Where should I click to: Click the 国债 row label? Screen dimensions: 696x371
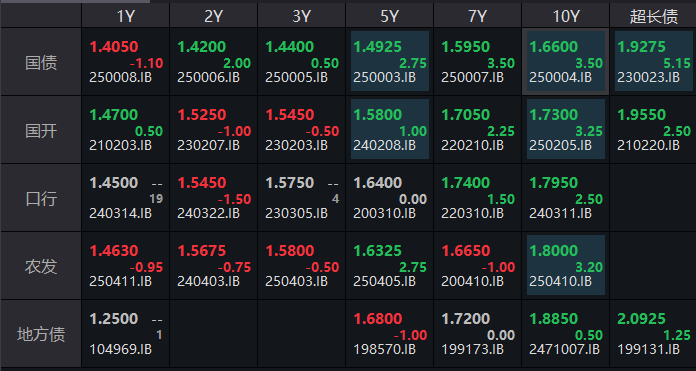[x=41, y=62]
